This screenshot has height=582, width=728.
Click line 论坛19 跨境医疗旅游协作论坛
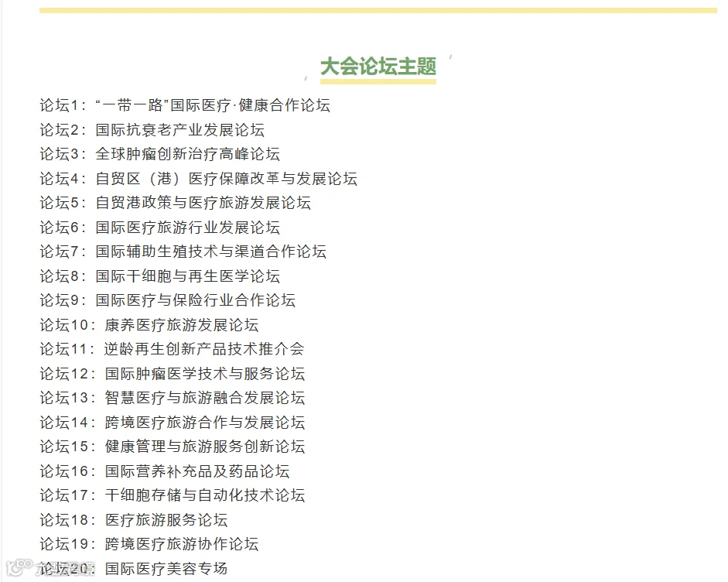click(149, 544)
